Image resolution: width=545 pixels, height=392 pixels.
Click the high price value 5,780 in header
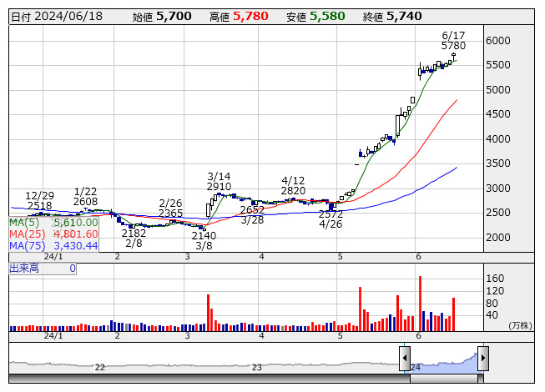point(250,17)
